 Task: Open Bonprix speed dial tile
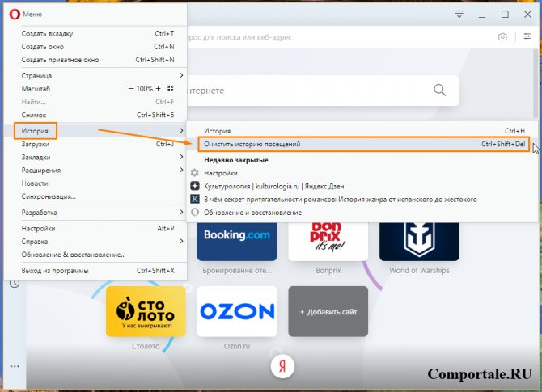pos(328,241)
